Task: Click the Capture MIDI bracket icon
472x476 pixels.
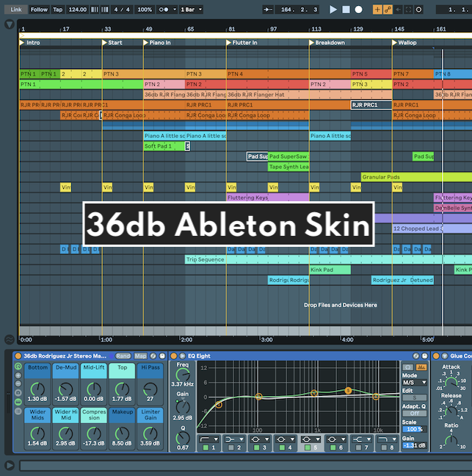Action: (x=408, y=10)
